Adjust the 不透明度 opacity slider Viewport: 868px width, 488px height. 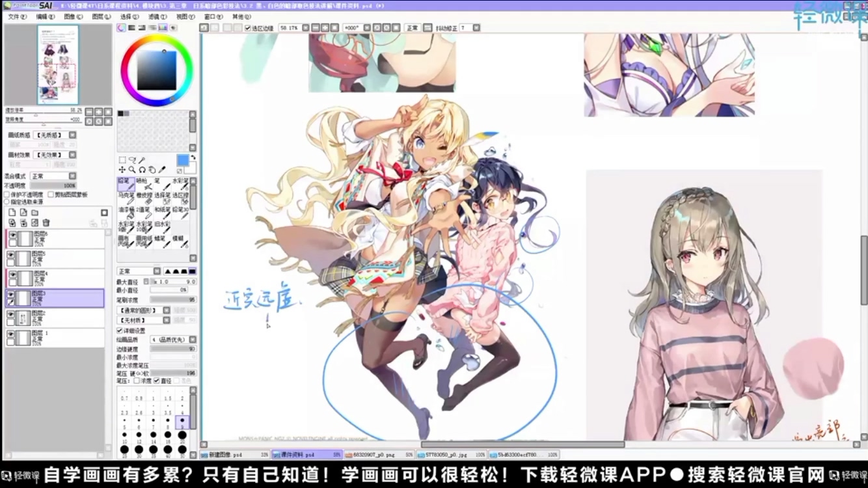53,185
